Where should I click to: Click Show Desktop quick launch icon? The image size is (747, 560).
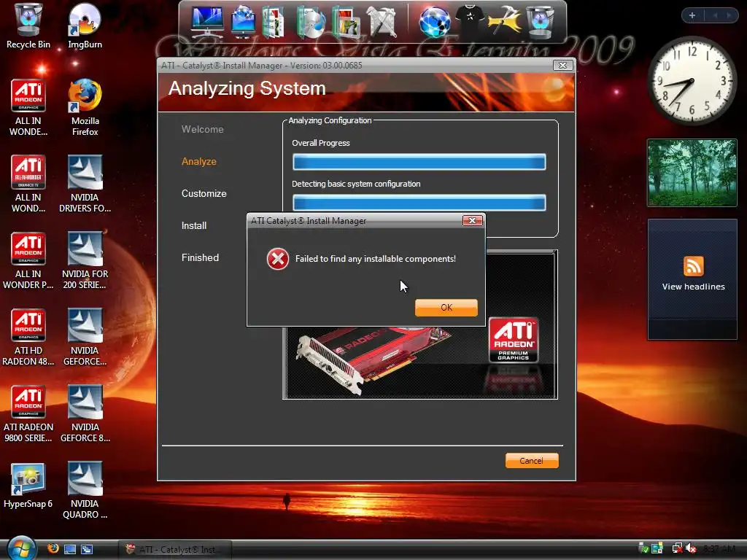(x=70, y=549)
